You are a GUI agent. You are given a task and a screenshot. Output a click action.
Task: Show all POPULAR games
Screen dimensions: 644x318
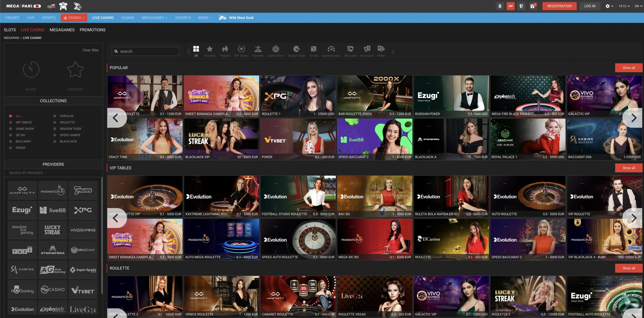[x=629, y=68]
